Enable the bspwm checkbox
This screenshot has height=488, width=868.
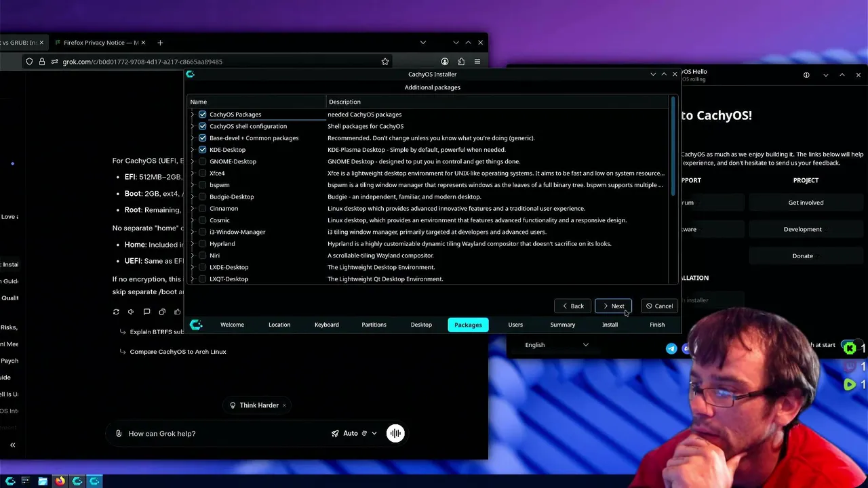(x=202, y=185)
